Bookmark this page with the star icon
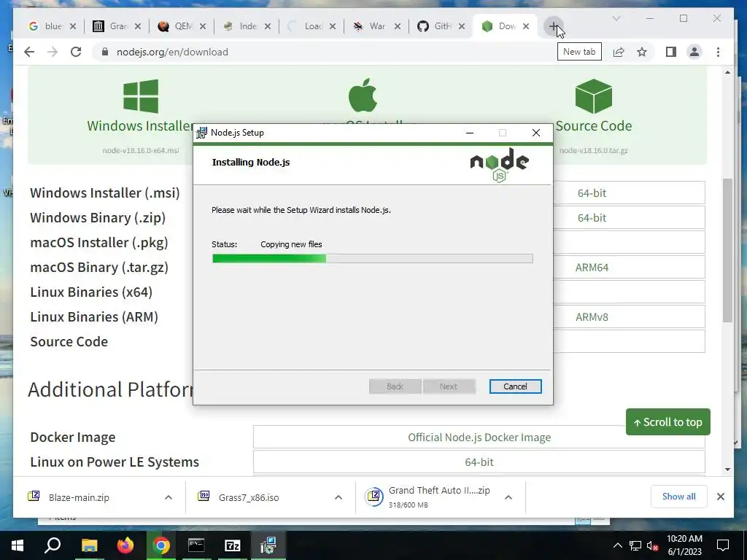 click(x=642, y=52)
